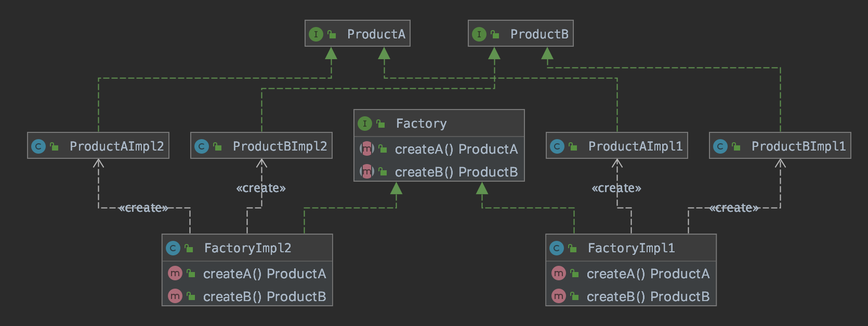Select the ProductAImpl1 class name

pyautogui.click(x=636, y=146)
